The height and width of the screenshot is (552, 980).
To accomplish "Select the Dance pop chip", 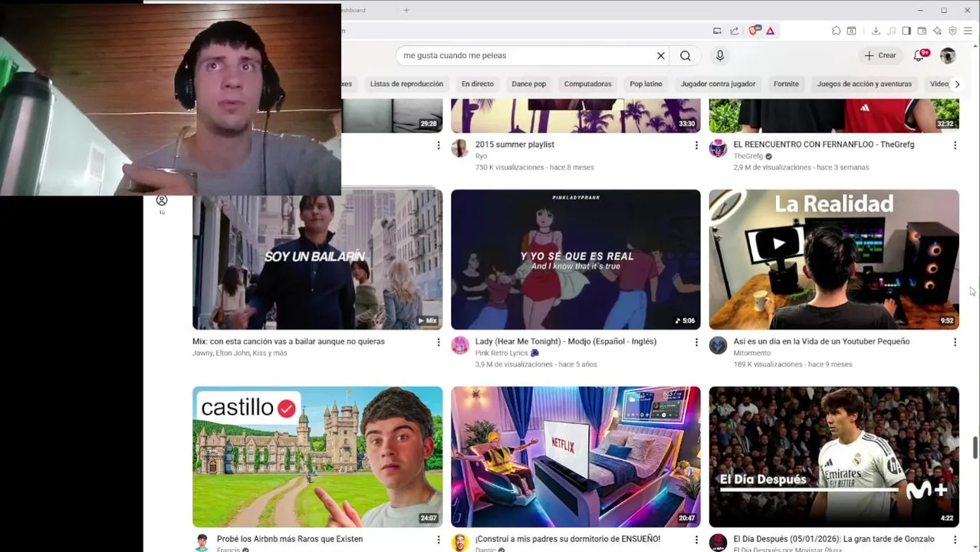I will pyautogui.click(x=529, y=84).
